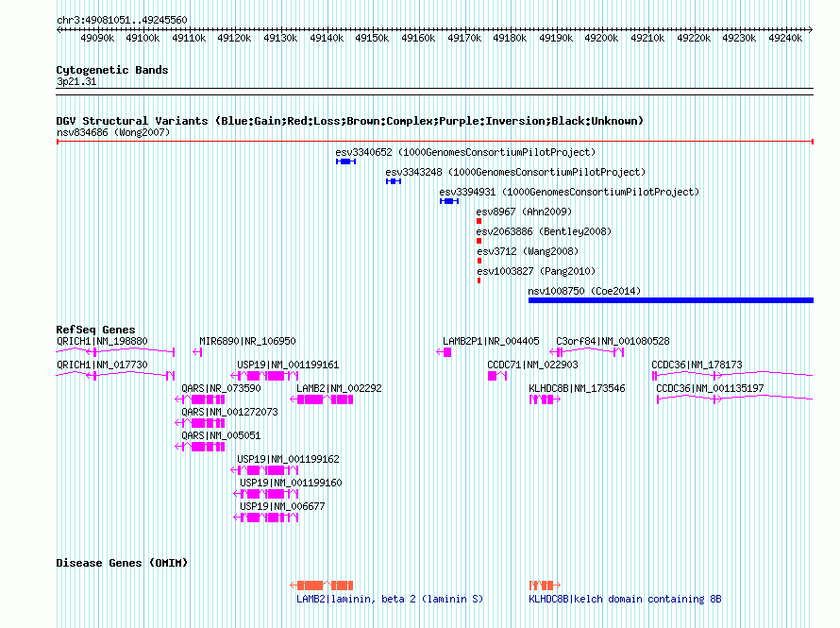This screenshot has height=628, width=840.
Task: Click the CCDC36|NM_001135197 label
Action: 711,388
